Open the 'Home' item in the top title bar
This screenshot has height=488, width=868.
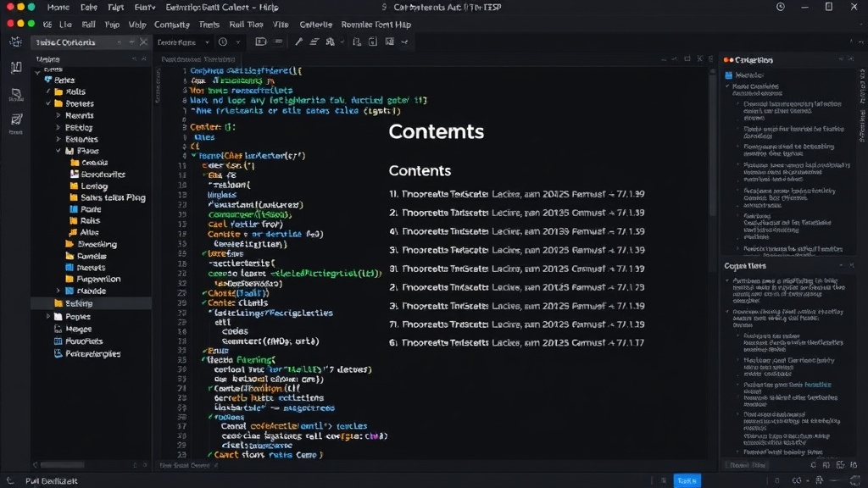(58, 7)
